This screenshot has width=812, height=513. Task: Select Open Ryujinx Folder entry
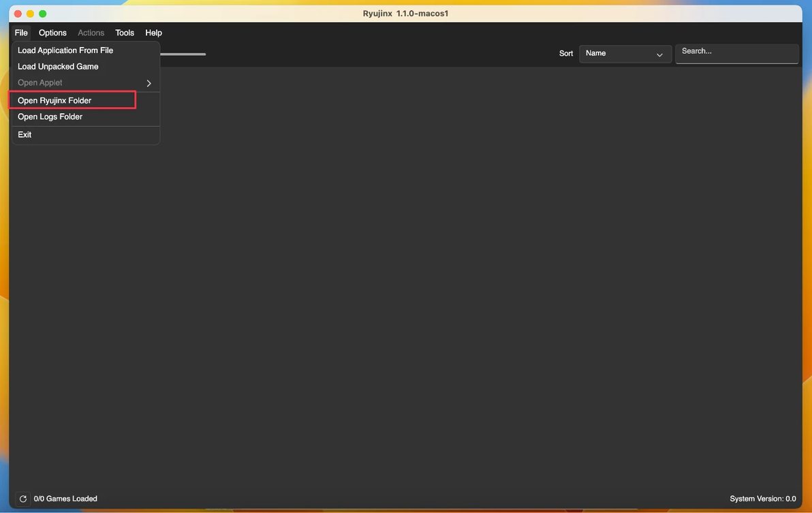85,100
